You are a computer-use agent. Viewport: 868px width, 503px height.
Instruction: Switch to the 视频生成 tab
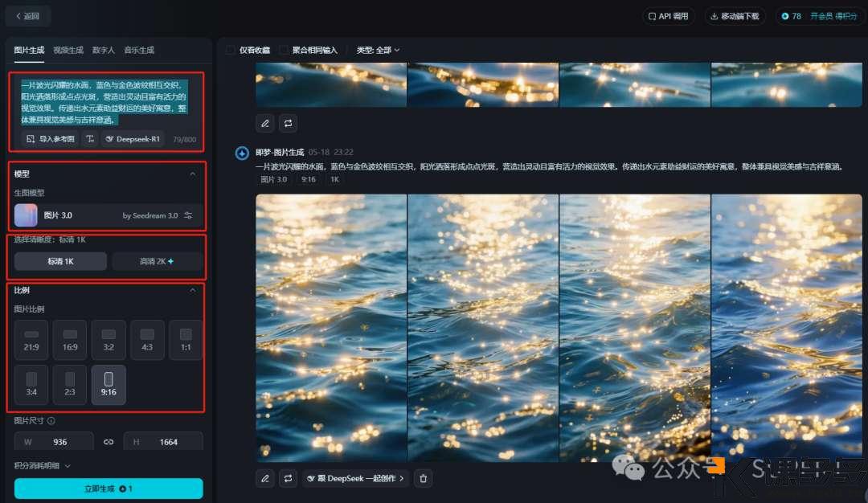tap(68, 50)
